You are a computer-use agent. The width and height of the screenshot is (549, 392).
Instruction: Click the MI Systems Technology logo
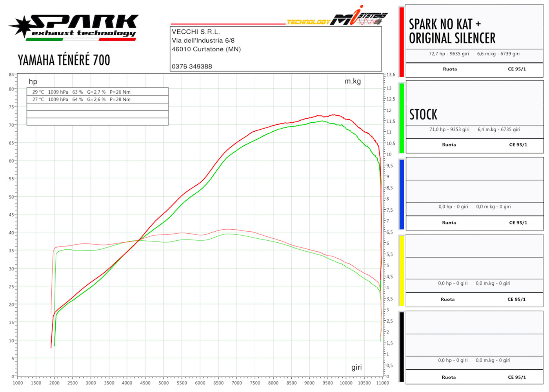(337, 16)
